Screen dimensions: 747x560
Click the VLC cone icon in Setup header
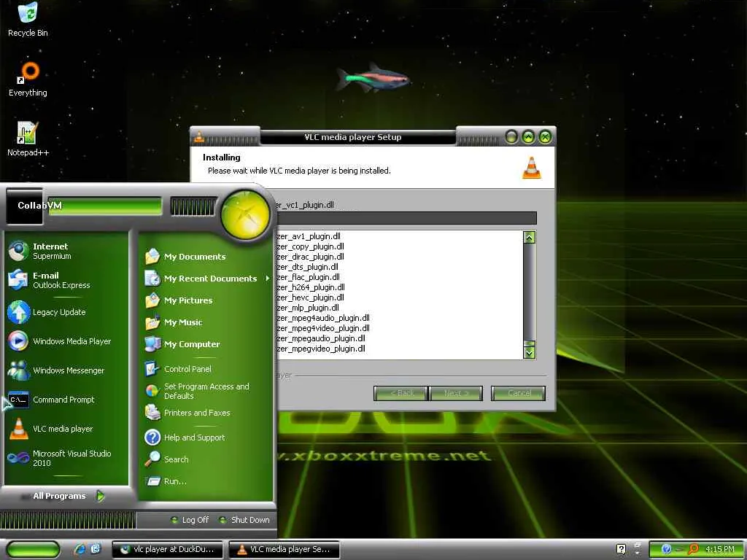pos(531,168)
